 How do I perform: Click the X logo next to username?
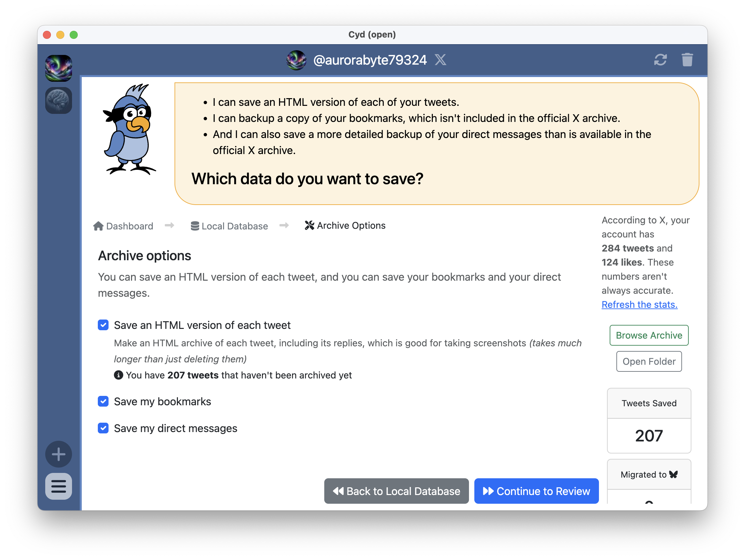coord(440,60)
